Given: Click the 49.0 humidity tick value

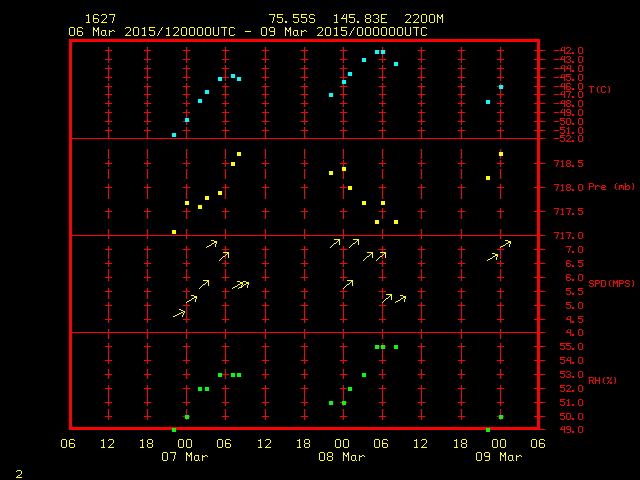Looking at the screenshot, I should [x=571, y=430].
